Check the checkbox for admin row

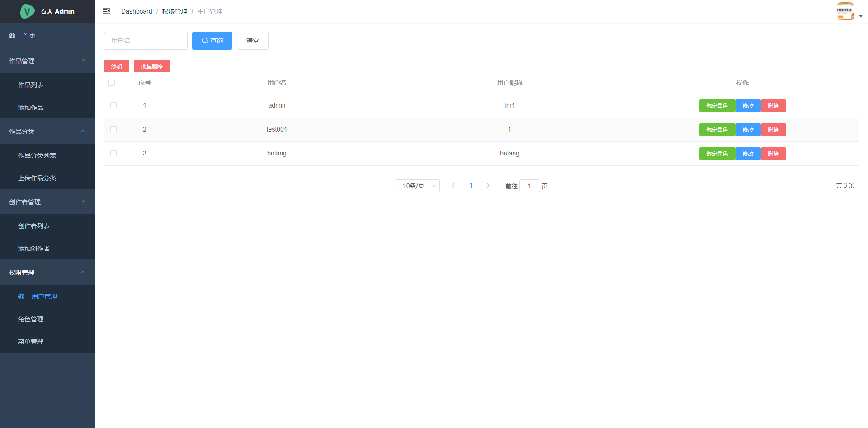click(x=113, y=105)
